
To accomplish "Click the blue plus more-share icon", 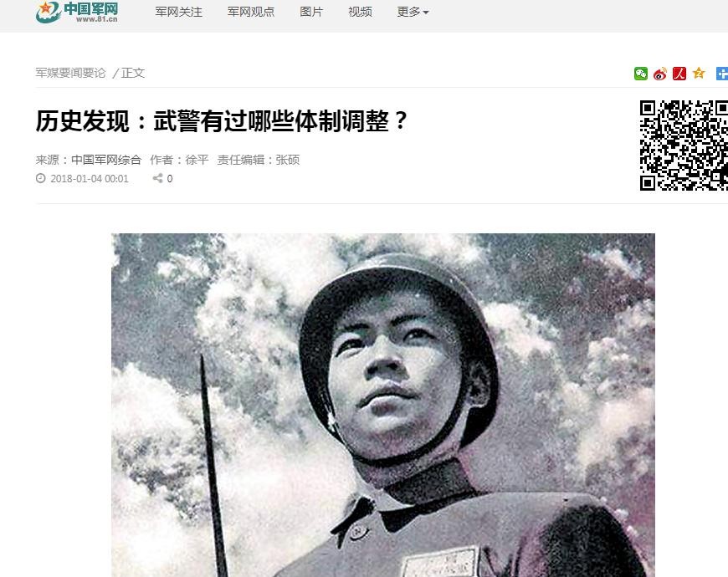I will click(x=721, y=74).
